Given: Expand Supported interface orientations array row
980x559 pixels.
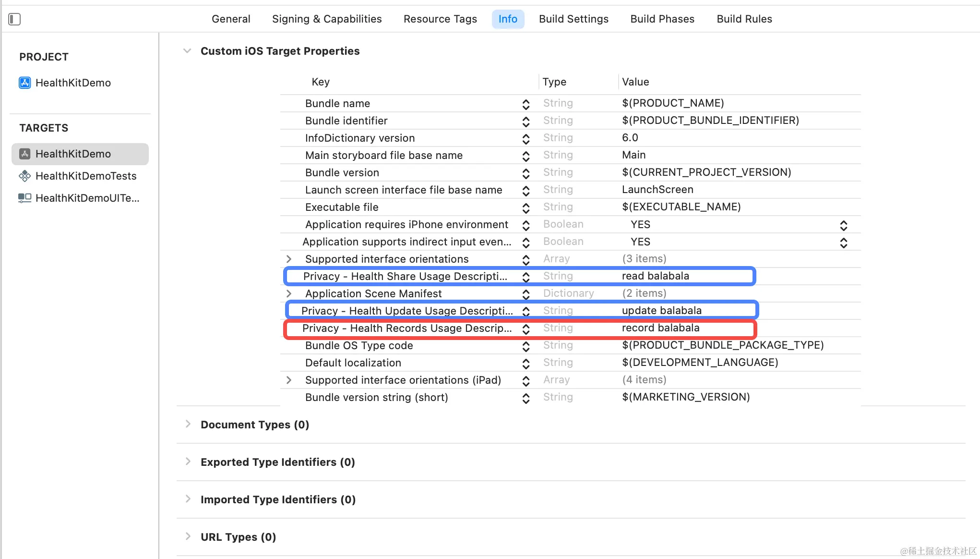Looking at the screenshot, I should click(x=288, y=259).
